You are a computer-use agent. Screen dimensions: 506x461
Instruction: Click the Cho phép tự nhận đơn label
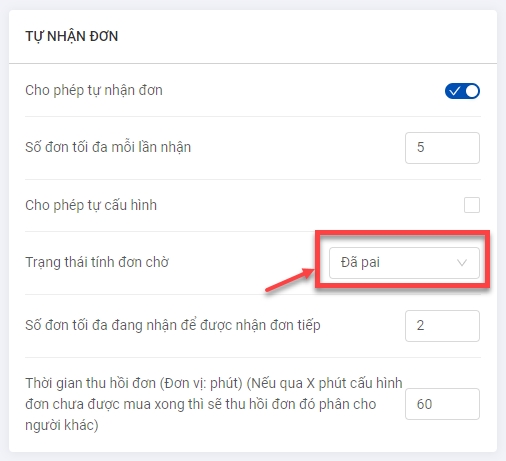94,90
